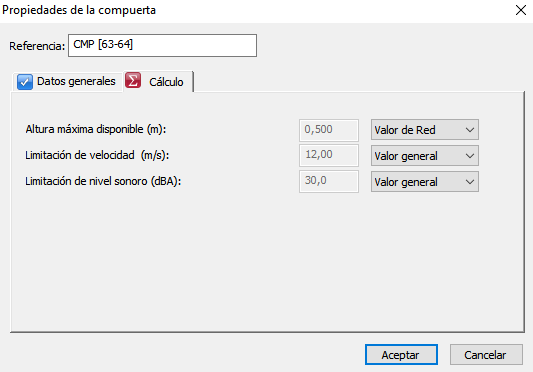Confirm with the Aceptar button
This screenshot has width=533, height=372.
point(401,355)
